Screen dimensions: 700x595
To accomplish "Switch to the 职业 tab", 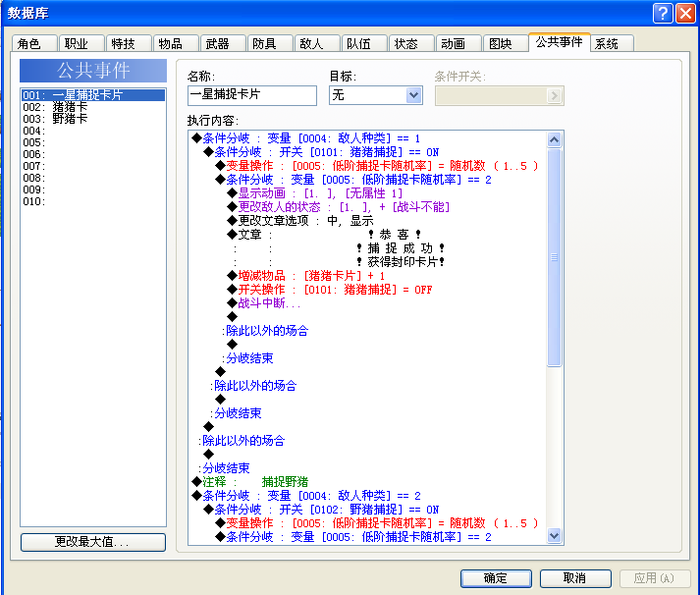I will [x=81, y=44].
